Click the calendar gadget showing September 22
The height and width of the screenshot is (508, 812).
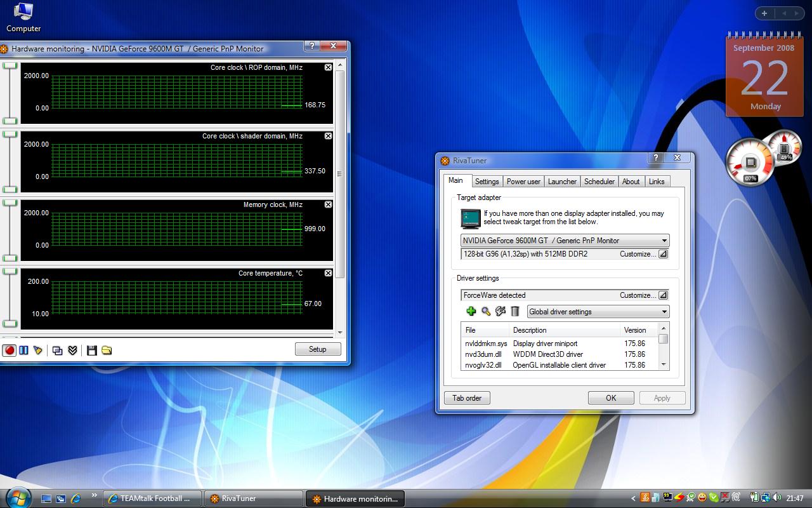(x=764, y=75)
